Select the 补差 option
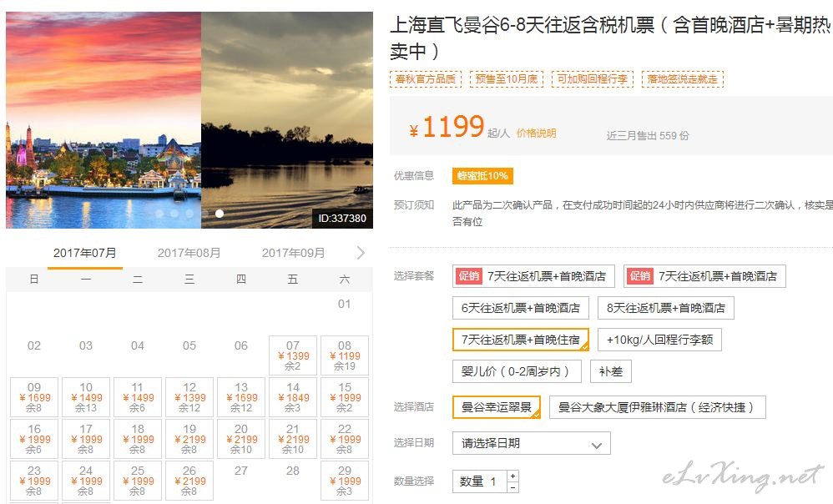 (611, 372)
